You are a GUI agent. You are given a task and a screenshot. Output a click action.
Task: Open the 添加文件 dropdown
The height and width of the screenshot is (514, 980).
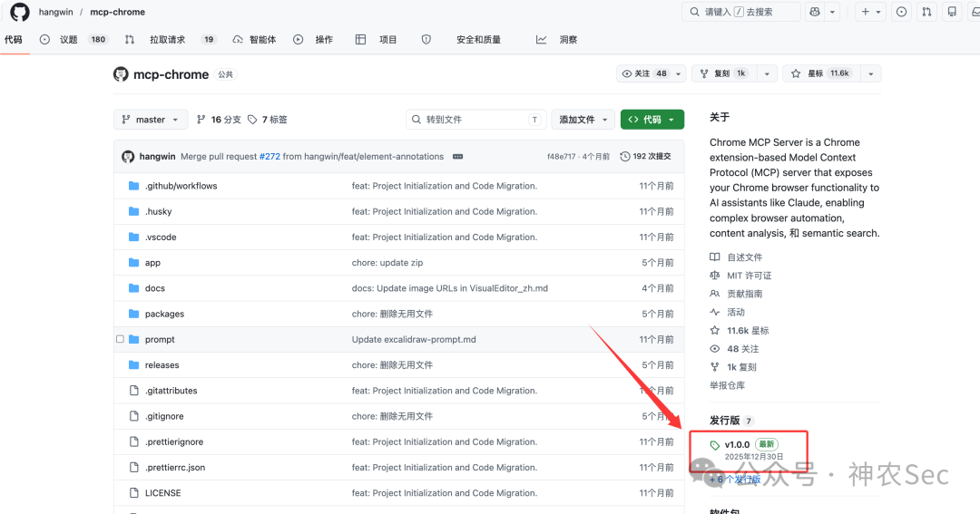coord(583,120)
